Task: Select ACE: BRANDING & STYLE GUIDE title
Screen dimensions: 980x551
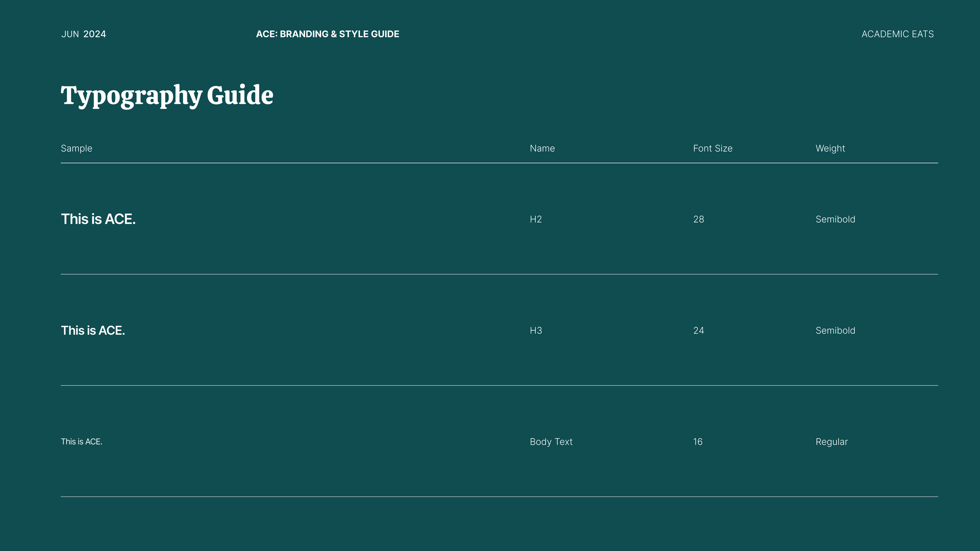Action: click(327, 34)
